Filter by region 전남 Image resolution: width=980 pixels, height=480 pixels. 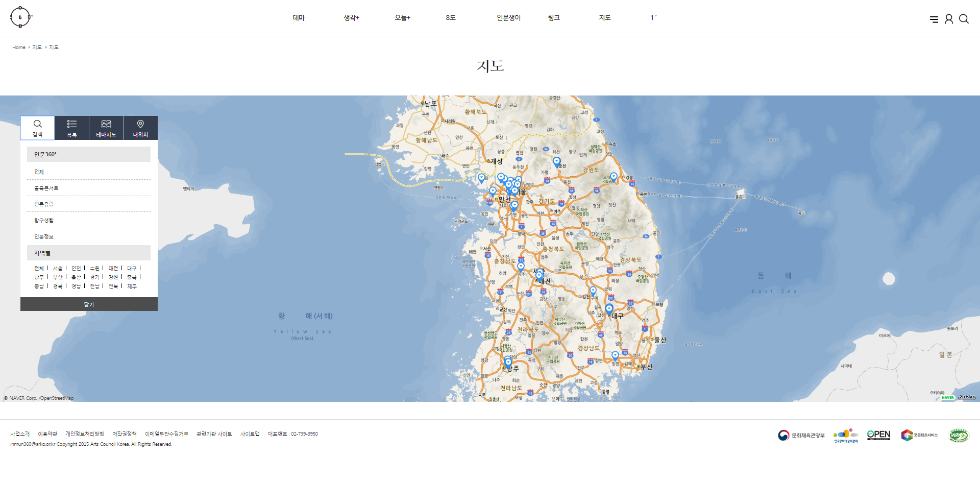[94, 286]
